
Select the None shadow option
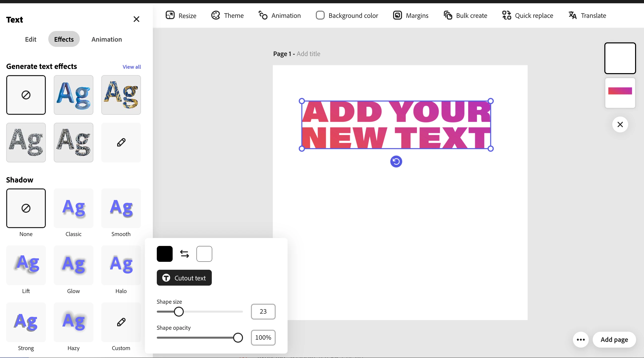[26, 208]
